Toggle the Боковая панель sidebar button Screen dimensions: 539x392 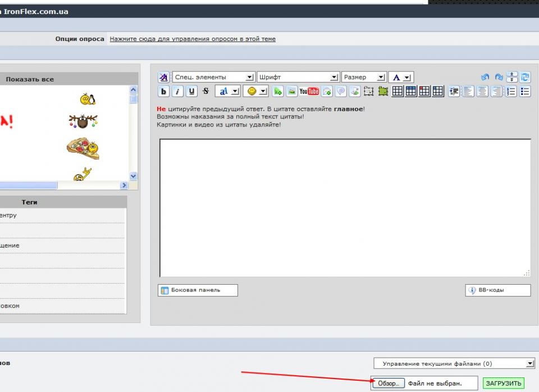tap(198, 290)
